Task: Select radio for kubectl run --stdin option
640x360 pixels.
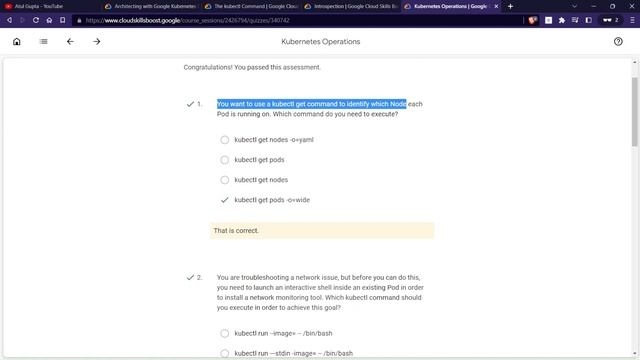Action: click(x=224, y=353)
